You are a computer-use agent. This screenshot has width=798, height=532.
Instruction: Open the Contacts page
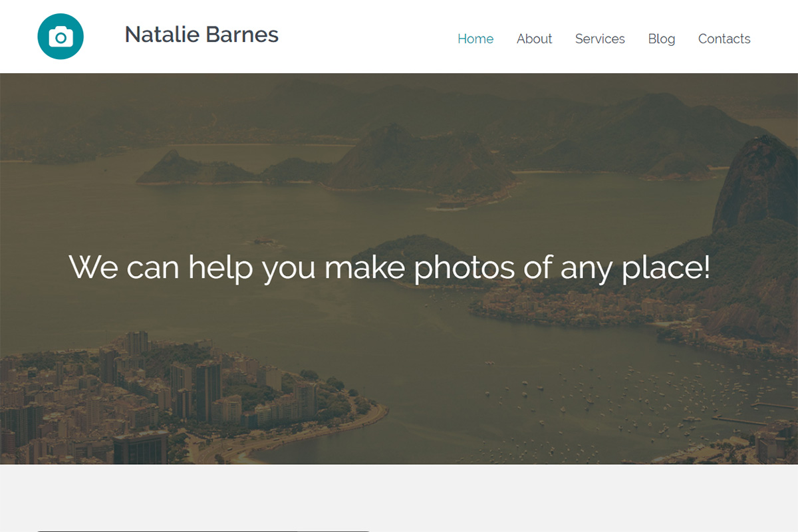pyautogui.click(x=724, y=39)
